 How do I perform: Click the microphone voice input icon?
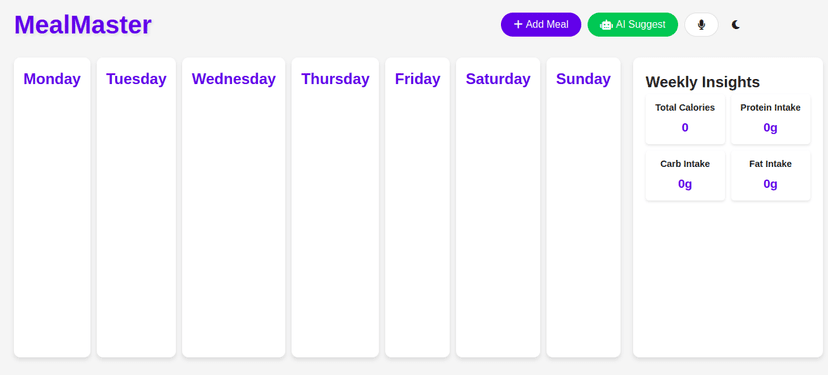click(701, 24)
